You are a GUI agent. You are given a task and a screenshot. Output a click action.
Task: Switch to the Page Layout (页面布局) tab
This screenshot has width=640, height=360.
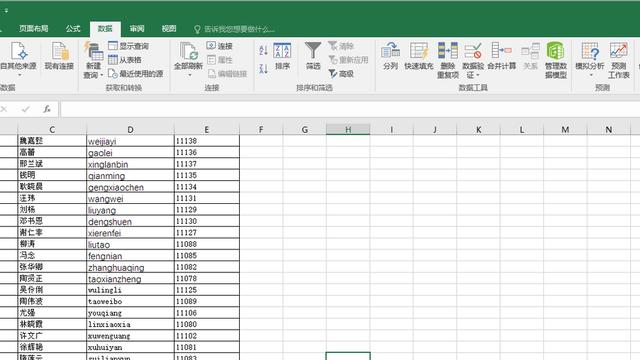click(33, 29)
